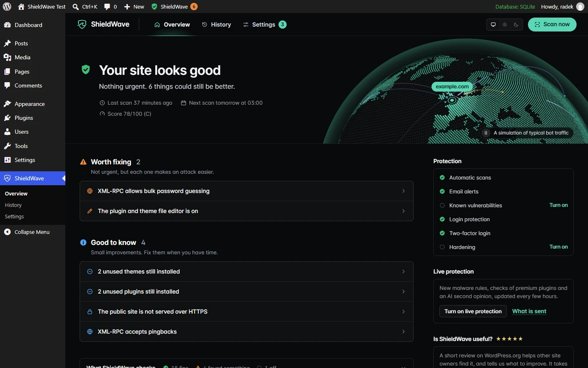Click the user avatar in admin bar
This screenshot has width=588, height=368.
pos(580,7)
